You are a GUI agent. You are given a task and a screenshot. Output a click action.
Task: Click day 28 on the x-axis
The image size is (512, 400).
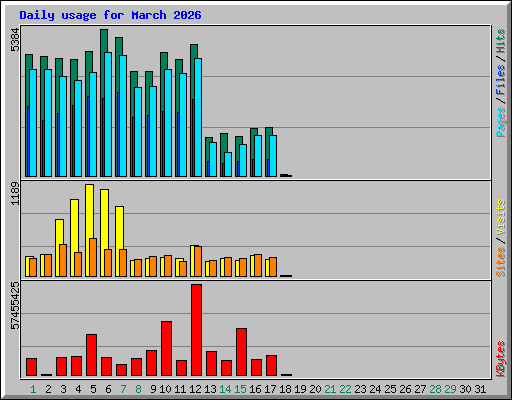tap(435, 389)
